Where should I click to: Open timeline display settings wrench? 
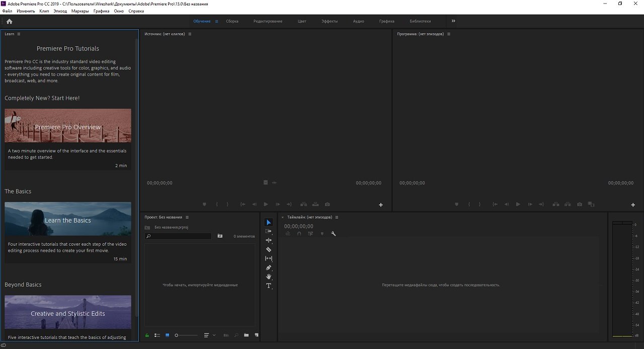333,234
